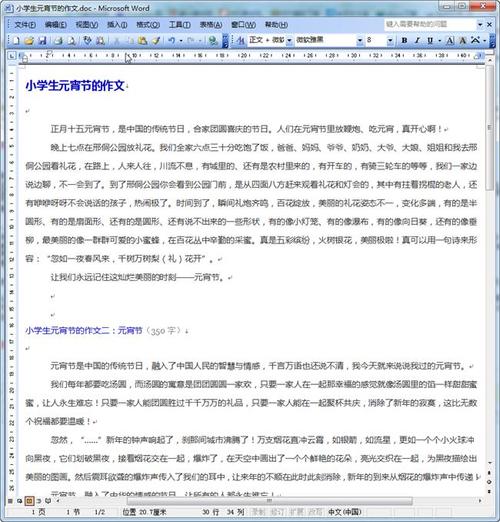Click the Redo icon
Image resolution: width=500 pixels, height=522 pixels.
point(191,41)
